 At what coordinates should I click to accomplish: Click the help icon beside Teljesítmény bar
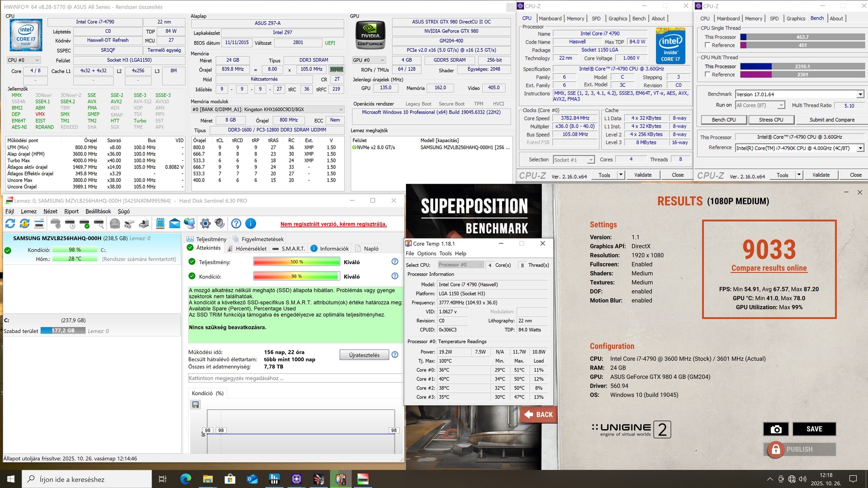pyautogui.click(x=395, y=262)
